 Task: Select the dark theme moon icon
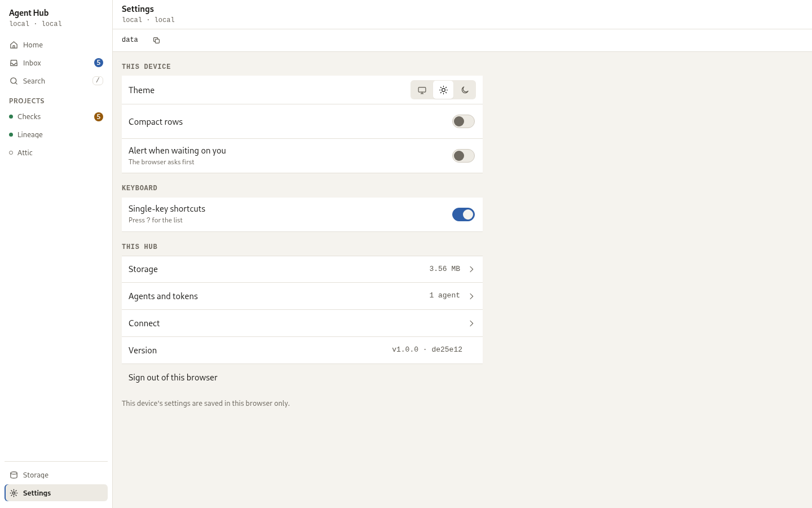pos(465,90)
